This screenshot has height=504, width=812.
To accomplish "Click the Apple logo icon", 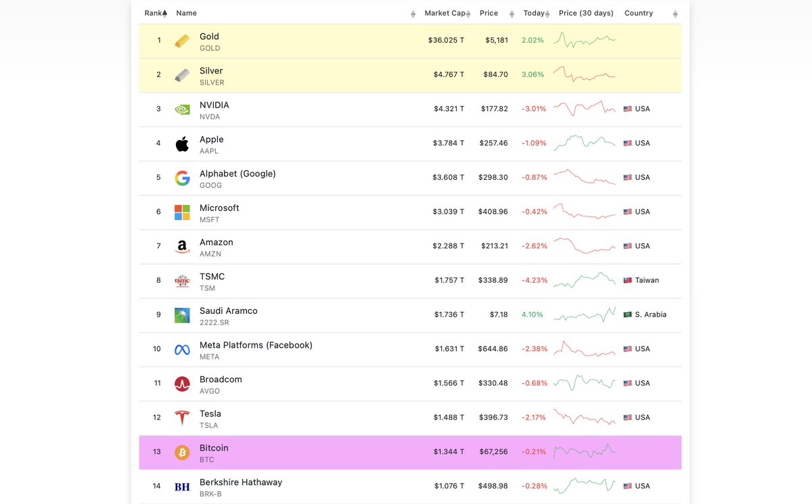I will coord(182,144).
